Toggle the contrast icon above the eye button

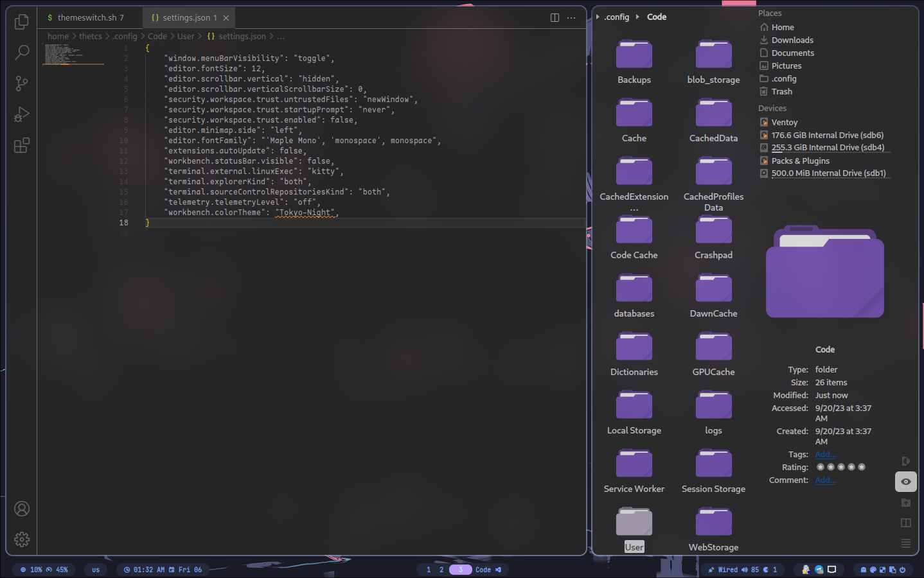(x=905, y=460)
